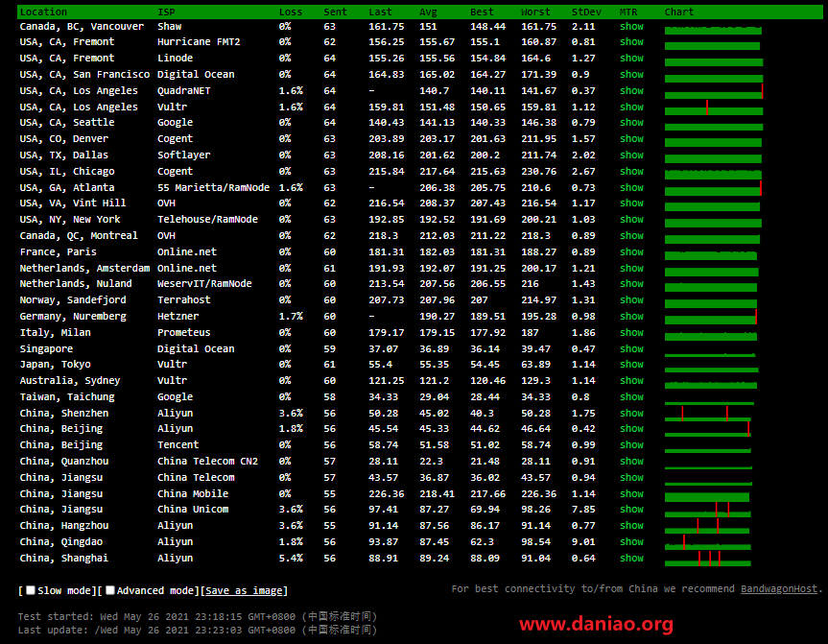Image resolution: width=828 pixels, height=644 pixels.
Task: Show MTR for Seattle Google row
Action: (631, 123)
